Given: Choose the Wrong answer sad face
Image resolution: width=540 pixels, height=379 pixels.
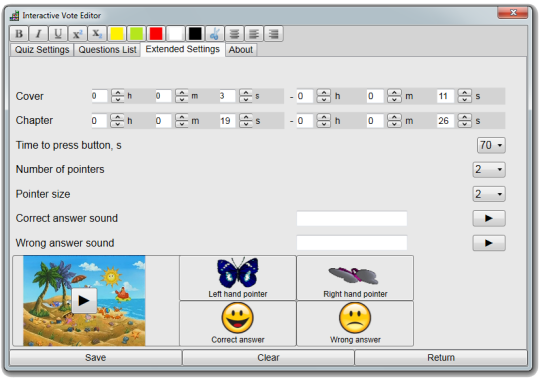Looking at the screenshot, I should (355, 324).
